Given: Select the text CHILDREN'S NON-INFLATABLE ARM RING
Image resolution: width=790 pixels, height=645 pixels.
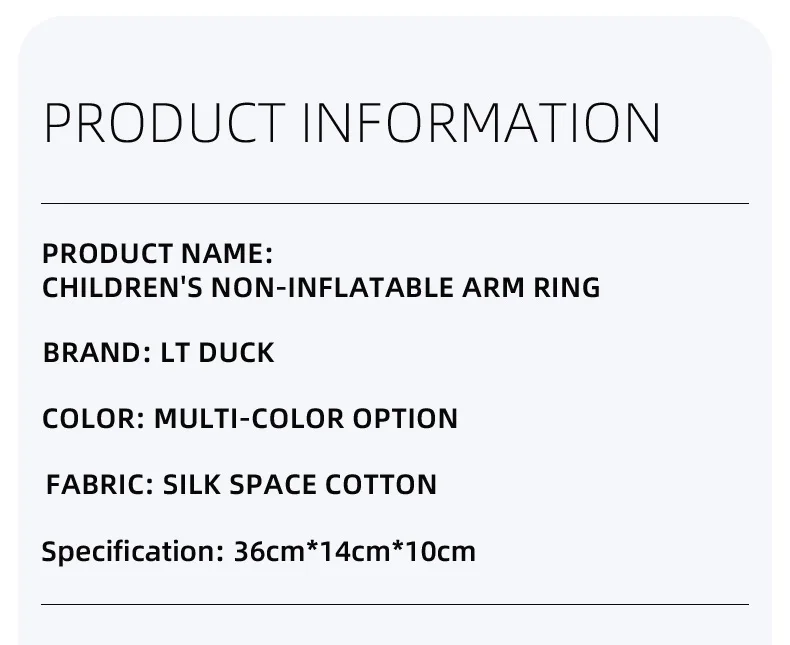Looking at the screenshot, I should coord(321,288).
